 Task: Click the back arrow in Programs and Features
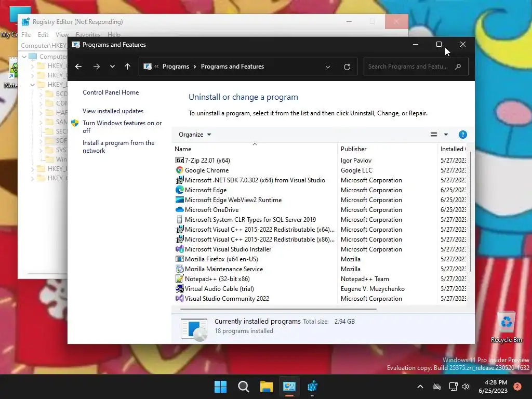point(78,66)
